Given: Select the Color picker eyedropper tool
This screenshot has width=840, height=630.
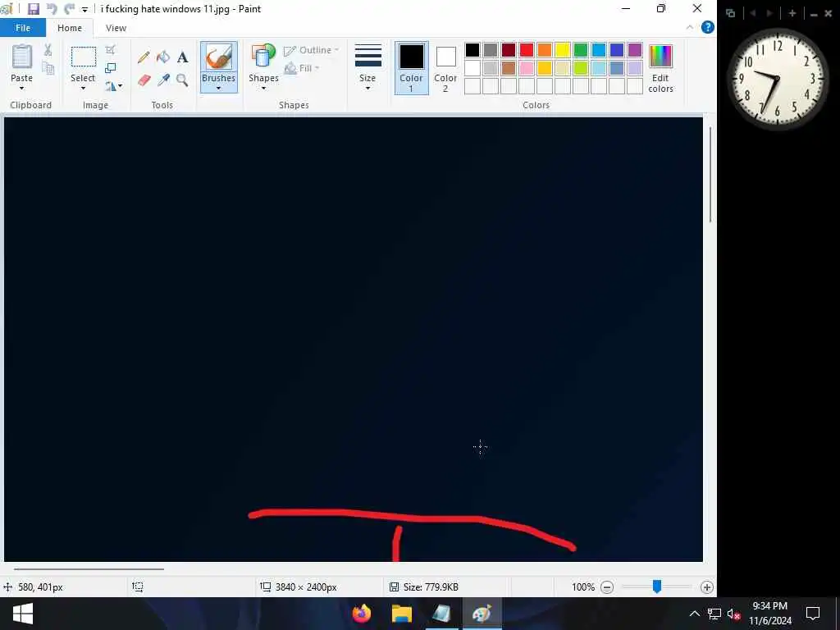Looking at the screenshot, I should pos(163,80).
